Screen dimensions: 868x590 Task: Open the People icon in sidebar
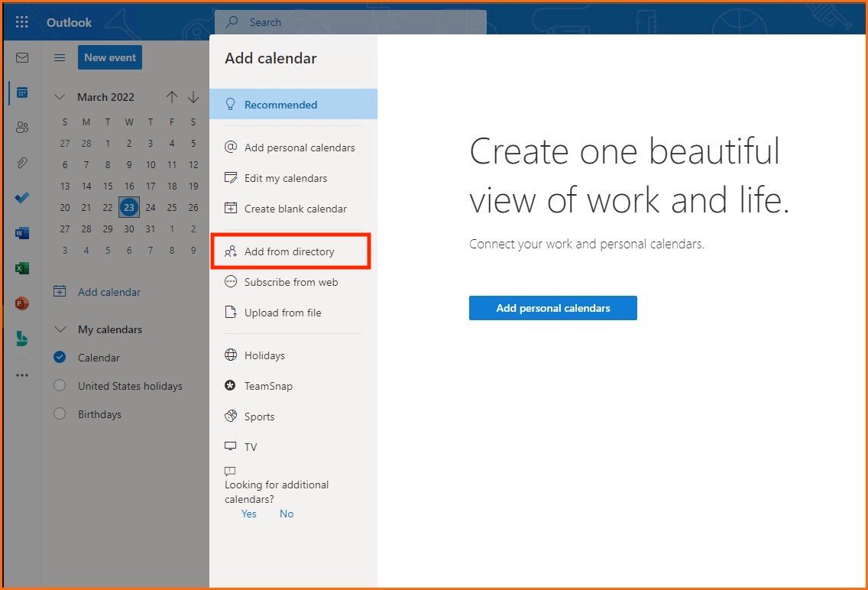[22, 128]
